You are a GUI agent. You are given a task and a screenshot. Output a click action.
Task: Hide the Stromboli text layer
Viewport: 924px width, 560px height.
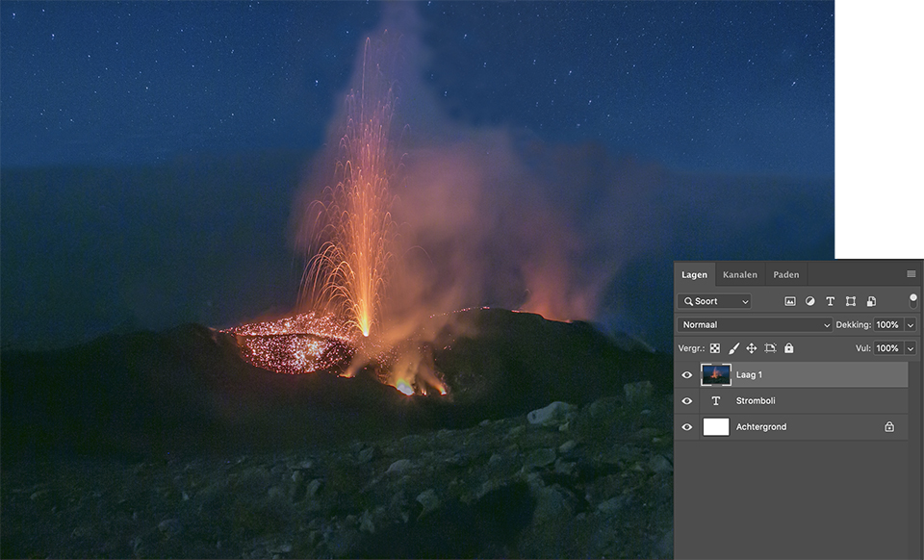687,401
